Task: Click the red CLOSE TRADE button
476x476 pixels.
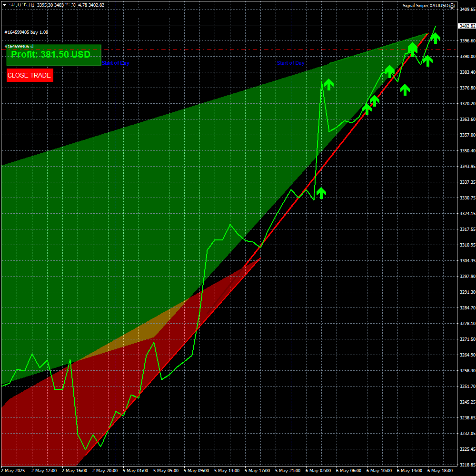Action: pos(30,75)
